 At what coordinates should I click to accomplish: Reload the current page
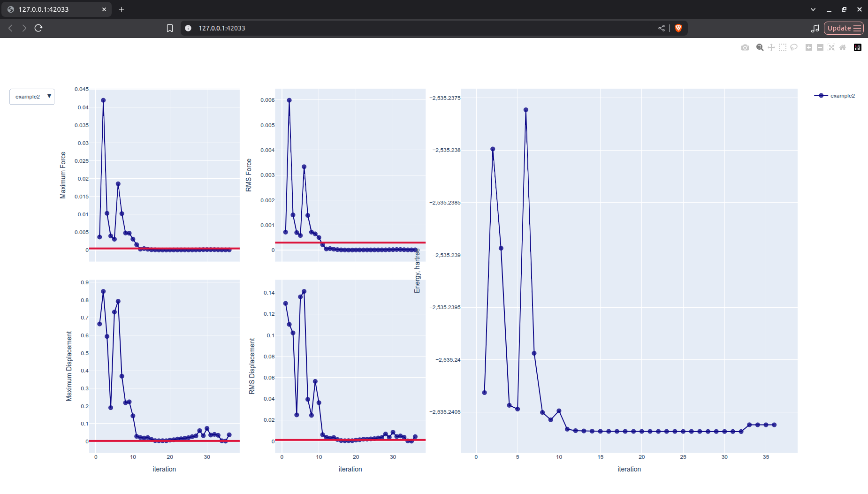coord(38,28)
